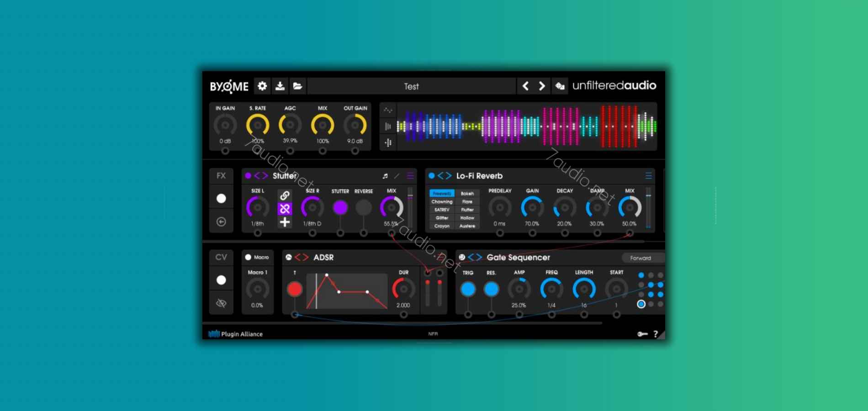868x411 pixels.
Task: Click the Gate Sequencer LENGTH knob
Action: pyautogui.click(x=584, y=289)
